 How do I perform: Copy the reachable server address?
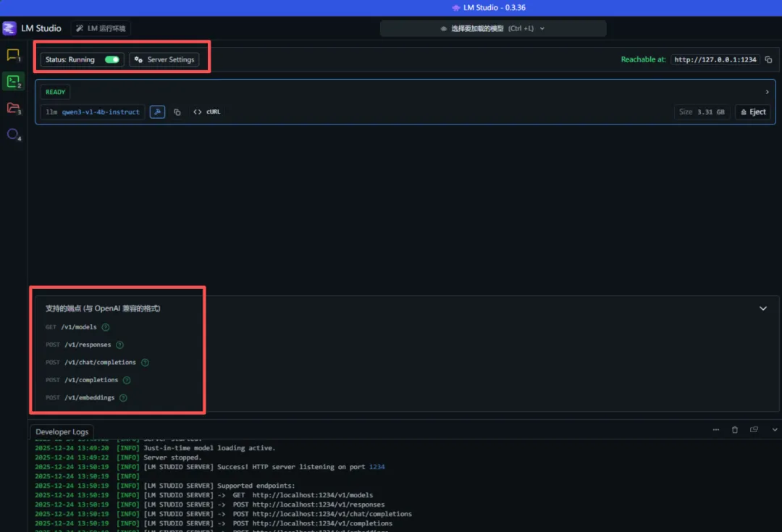click(768, 59)
